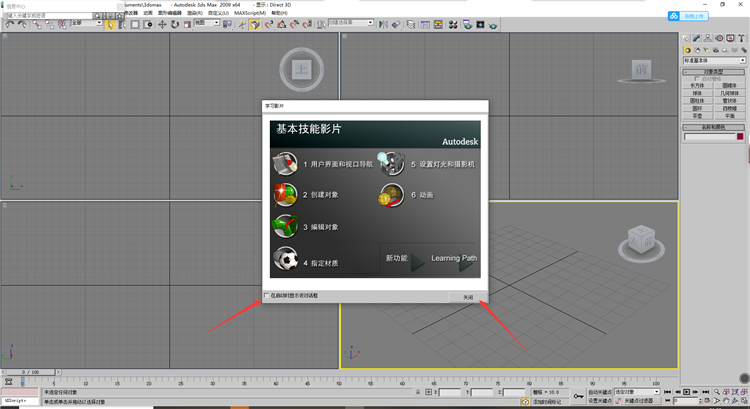Select the Geometry category icon
Viewport: 750px width, 409px height.
pyautogui.click(x=688, y=50)
